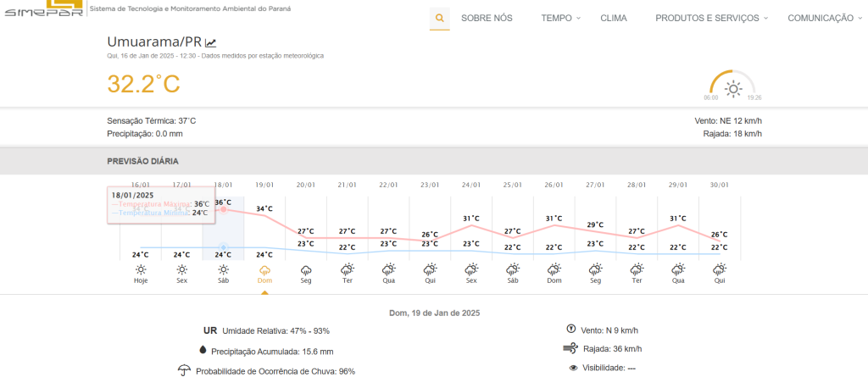Pick the Seg 20/01 rain forecast icon
Screen dimensions: 868x377
point(306,269)
